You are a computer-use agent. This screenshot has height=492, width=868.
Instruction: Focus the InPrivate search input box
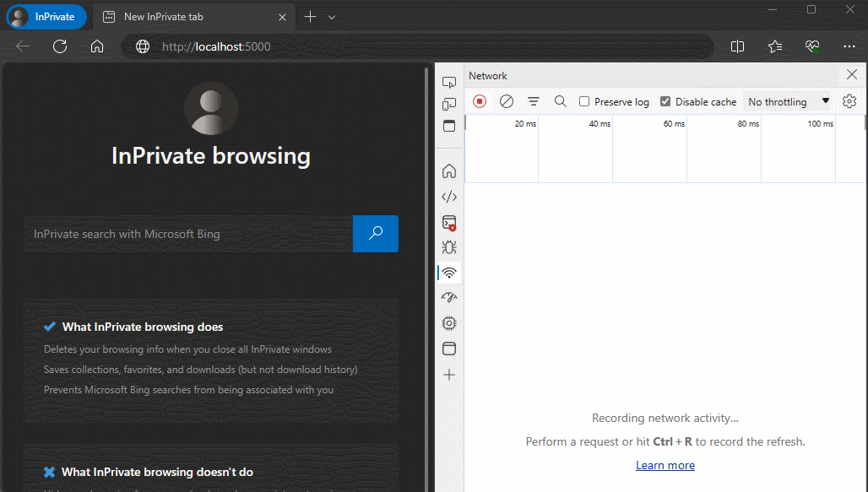point(187,234)
